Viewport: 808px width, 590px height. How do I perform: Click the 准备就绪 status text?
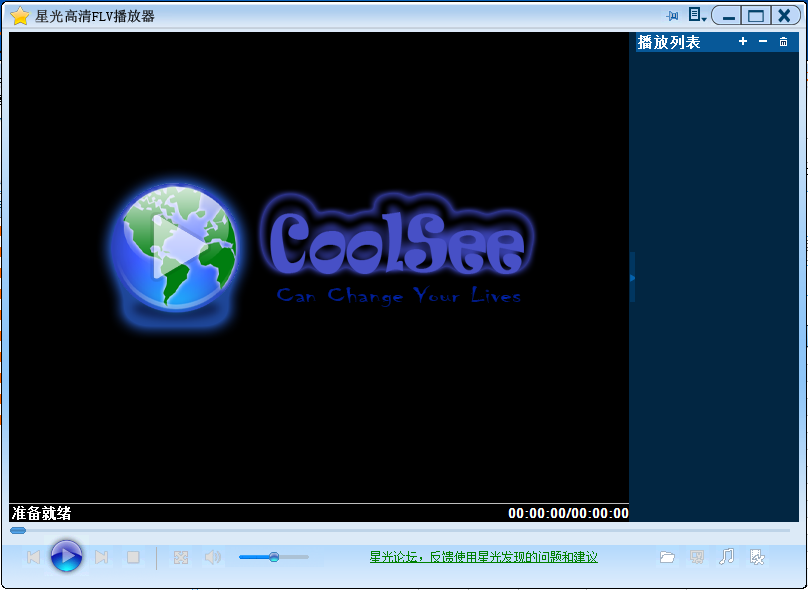[x=41, y=513]
